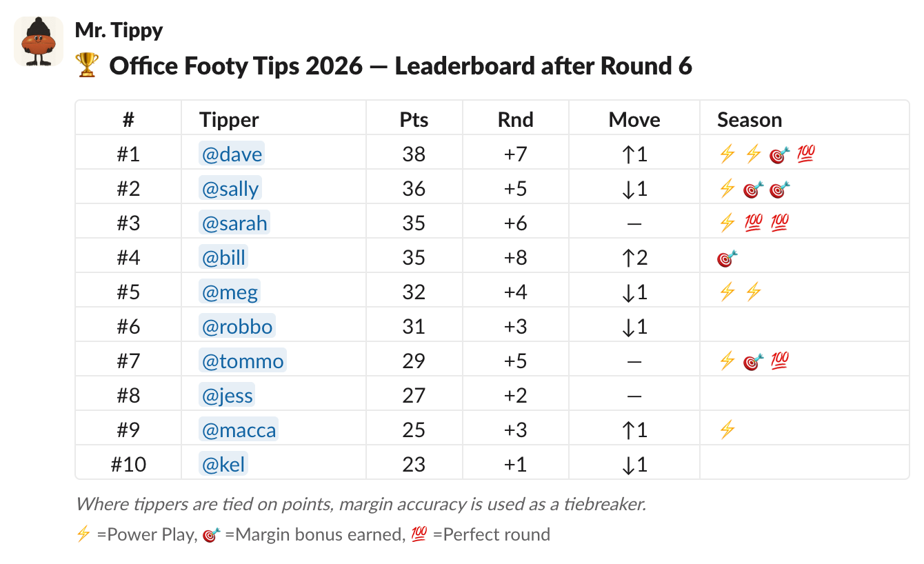This screenshot has width=924, height=564.
Task: Open @sally's profile mention
Action: 230,188
